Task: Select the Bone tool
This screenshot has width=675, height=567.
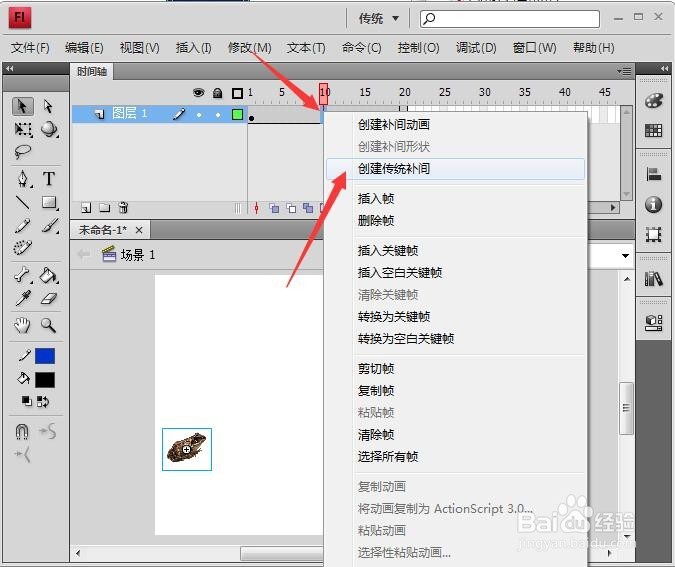Action: [22, 275]
